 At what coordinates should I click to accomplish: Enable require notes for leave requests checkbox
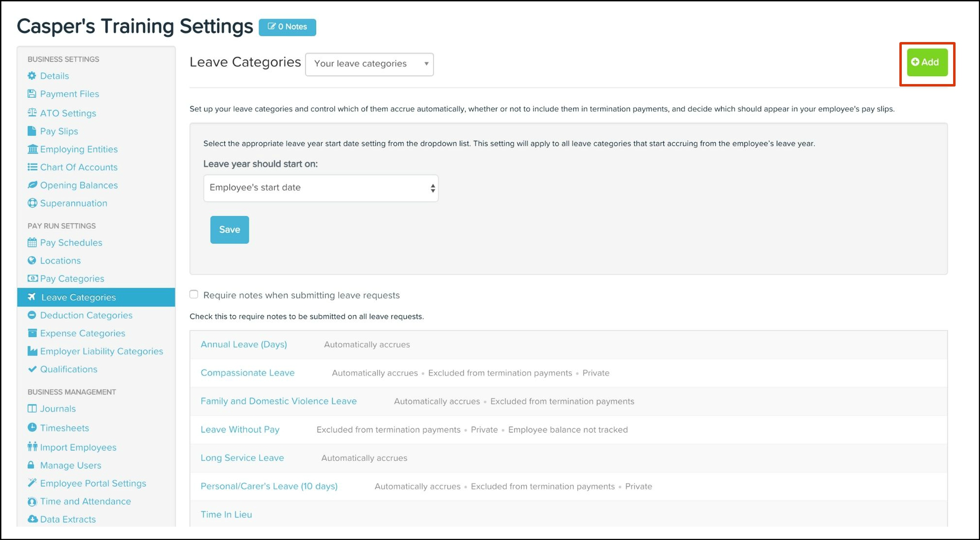[194, 294]
